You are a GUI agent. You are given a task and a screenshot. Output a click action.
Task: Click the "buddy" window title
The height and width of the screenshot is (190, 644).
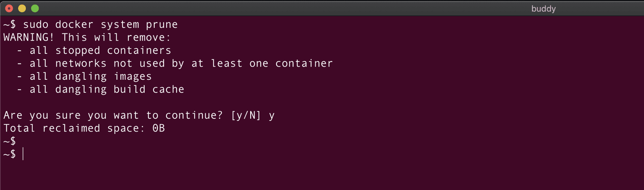543,9
